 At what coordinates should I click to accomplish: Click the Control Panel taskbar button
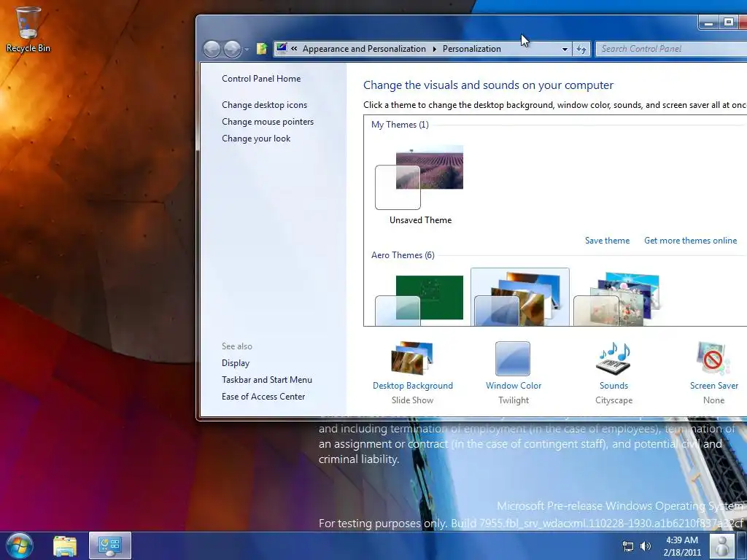[x=110, y=545]
